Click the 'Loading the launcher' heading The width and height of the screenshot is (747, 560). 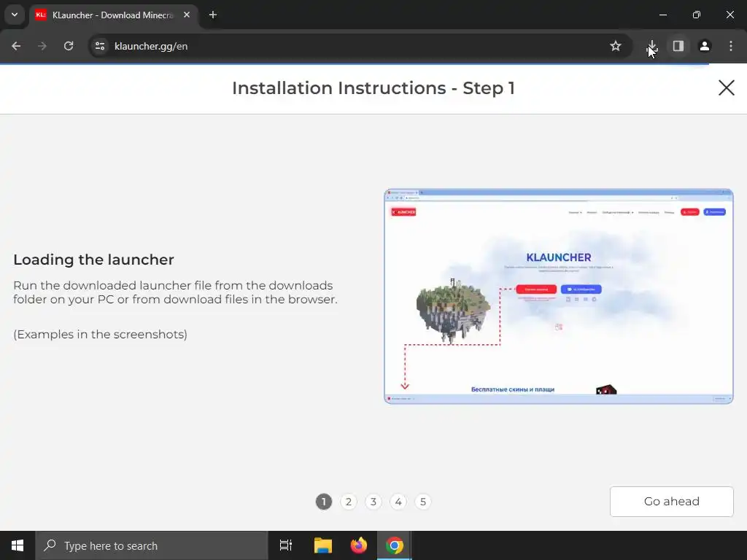(x=93, y=260)
